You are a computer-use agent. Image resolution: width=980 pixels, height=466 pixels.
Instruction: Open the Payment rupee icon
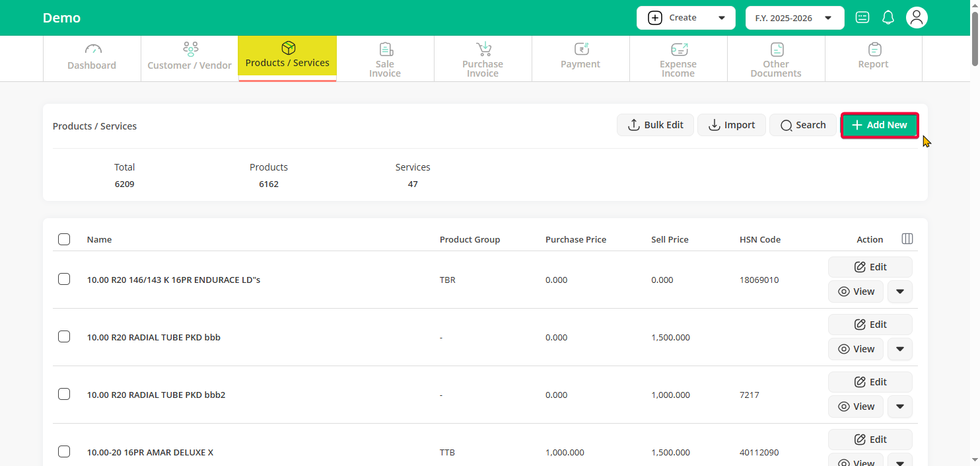(580, 49)
